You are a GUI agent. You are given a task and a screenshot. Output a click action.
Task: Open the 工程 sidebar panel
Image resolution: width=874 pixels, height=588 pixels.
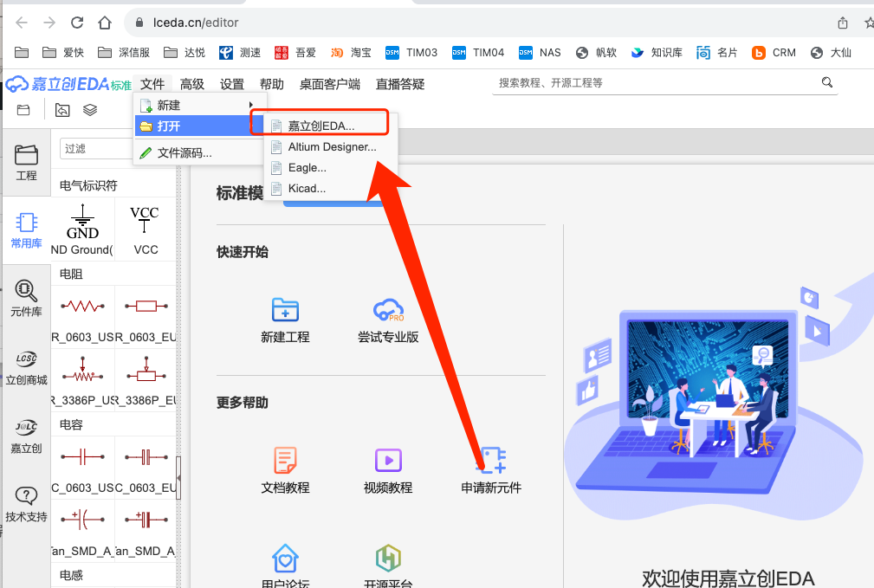click(26, 163)
